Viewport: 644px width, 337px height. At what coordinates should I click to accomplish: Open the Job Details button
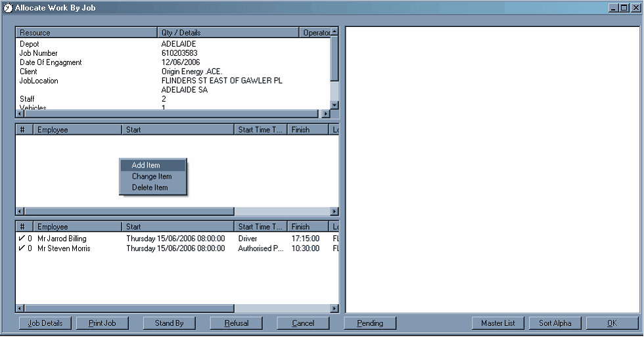point(45,323)
